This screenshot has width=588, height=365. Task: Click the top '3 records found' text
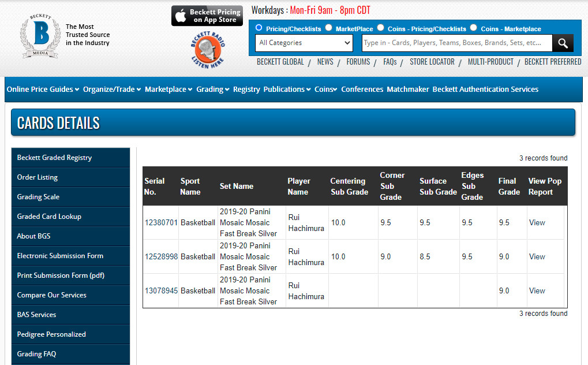(543, 158)
